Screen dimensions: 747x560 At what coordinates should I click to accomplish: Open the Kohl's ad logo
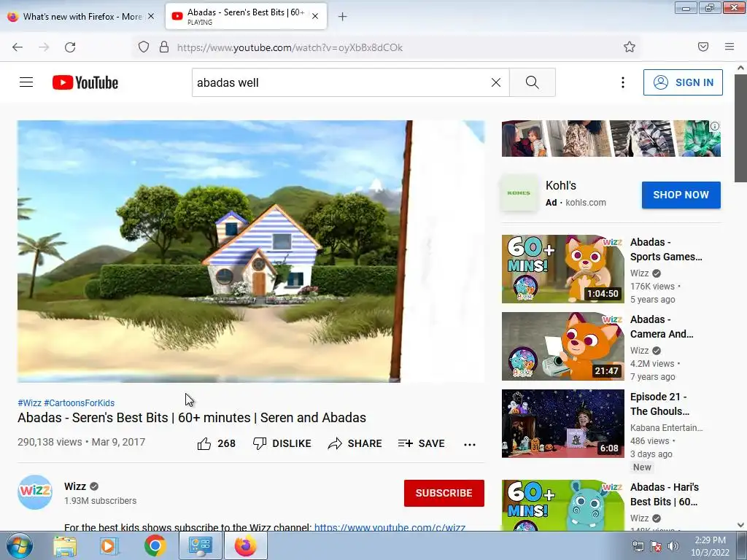[519, 193]
